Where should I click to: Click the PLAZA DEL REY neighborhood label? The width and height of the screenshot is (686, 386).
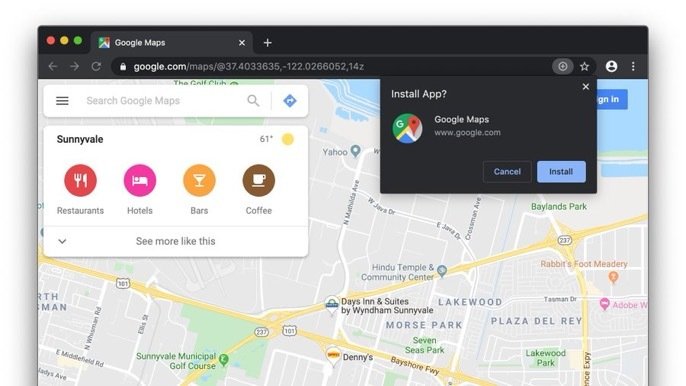tap(536, 321)
